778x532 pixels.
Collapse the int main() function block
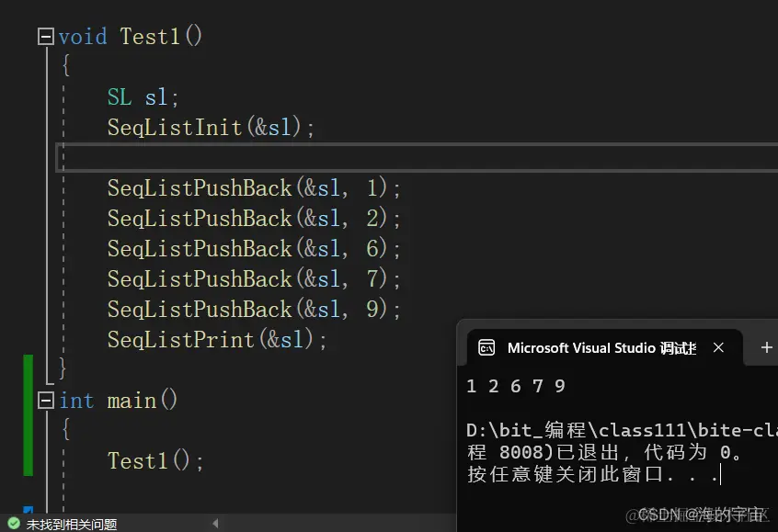click(46, 400)
